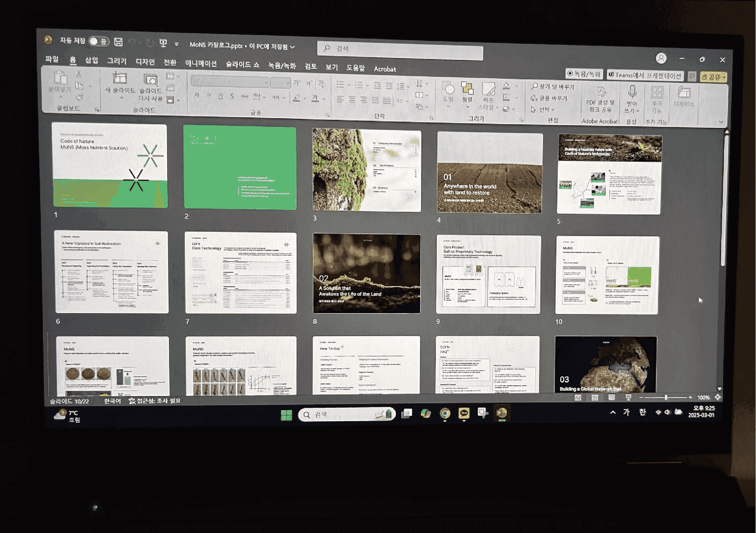Click the Task View icon in taskbar
Viewport: 756px width, 533px height.
406,413
